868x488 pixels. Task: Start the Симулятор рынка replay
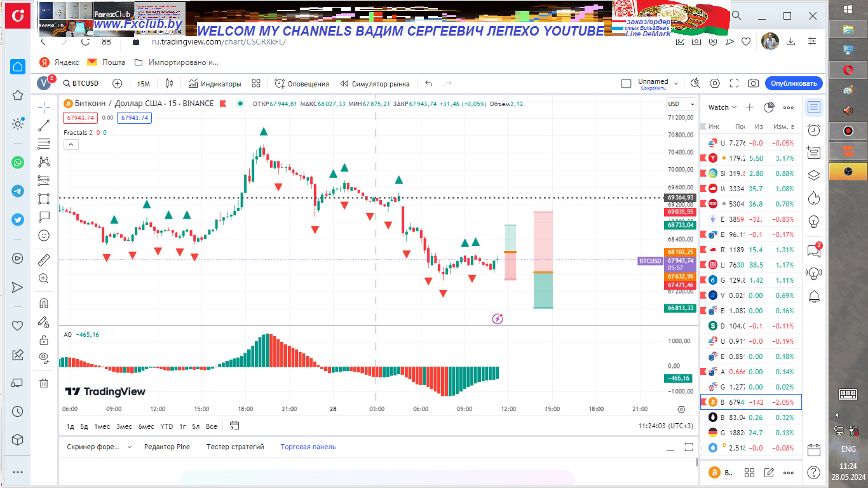(x=375, y=83)
